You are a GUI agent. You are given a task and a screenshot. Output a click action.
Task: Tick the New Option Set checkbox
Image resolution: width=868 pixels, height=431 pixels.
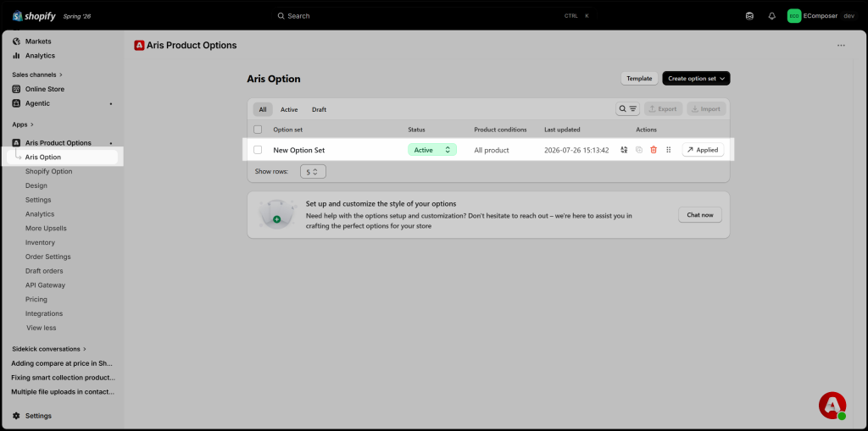[x=258, y=150]
